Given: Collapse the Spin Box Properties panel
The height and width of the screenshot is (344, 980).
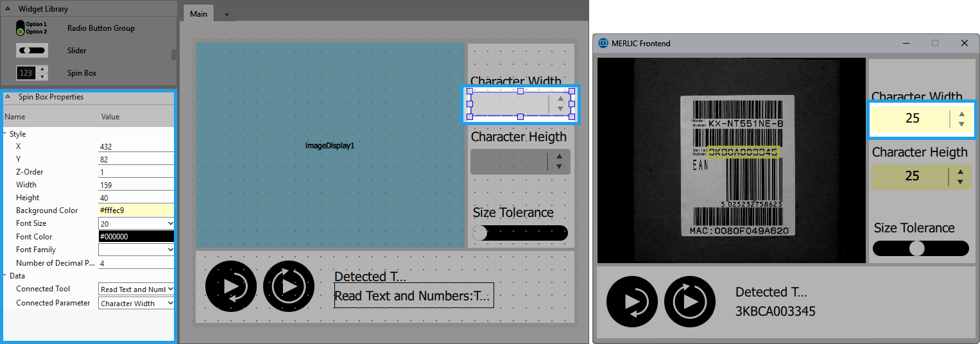Looking at the screenshot, I should point(8,97).
